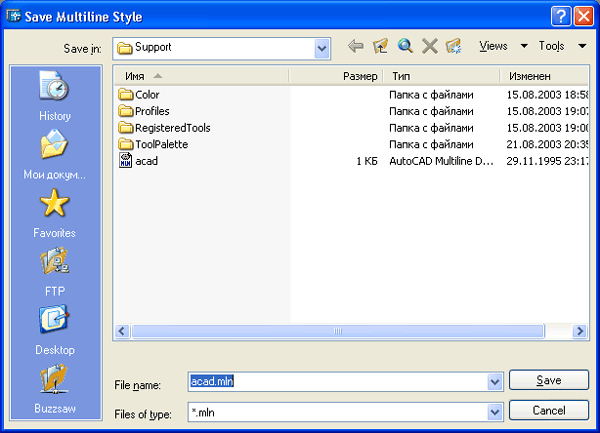The height and width of the screenshot is (433, 600).
Task: Click the Search the Web icon
Action: 405,46
